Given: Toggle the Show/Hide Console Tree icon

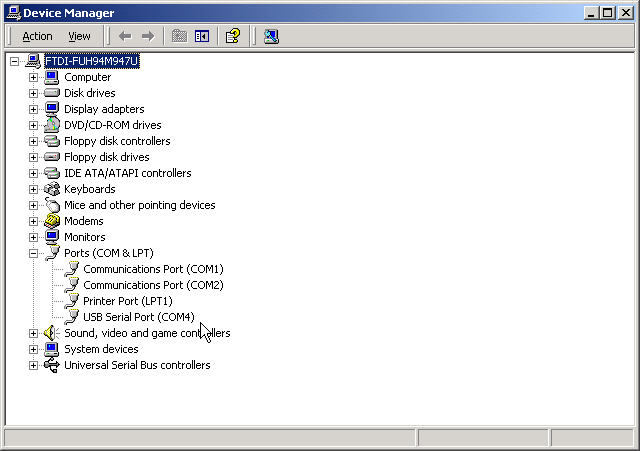Looking at the screenshot, I should 202,36.
